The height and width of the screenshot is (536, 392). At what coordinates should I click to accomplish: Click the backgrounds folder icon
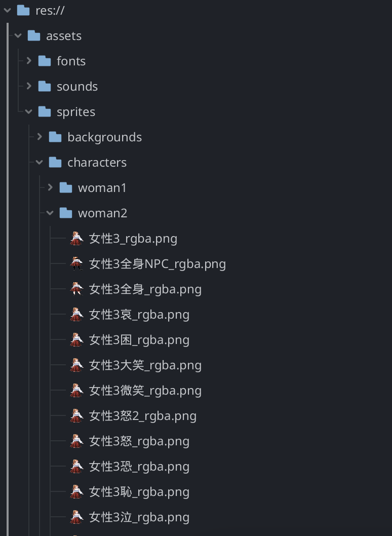point(55,137)
